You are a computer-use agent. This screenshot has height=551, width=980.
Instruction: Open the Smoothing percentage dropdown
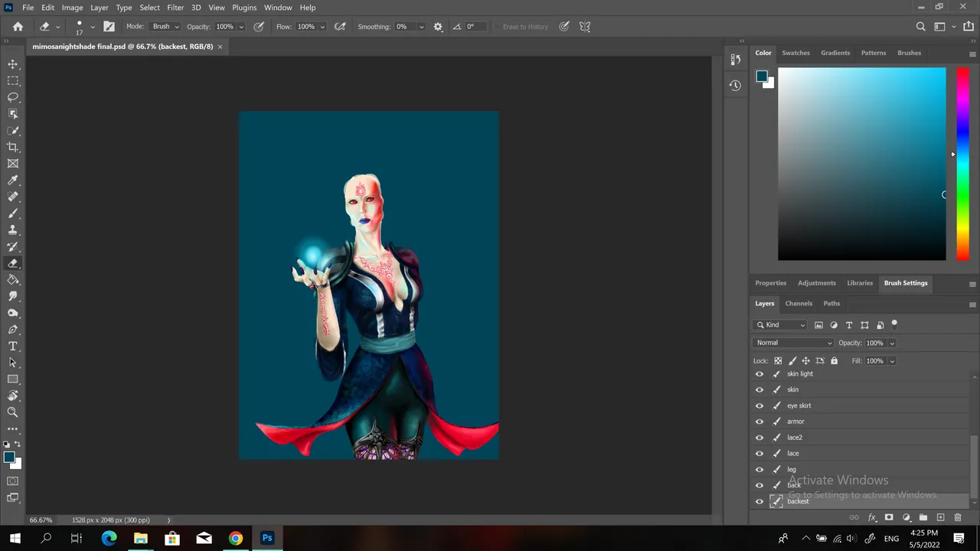(421, 26)
